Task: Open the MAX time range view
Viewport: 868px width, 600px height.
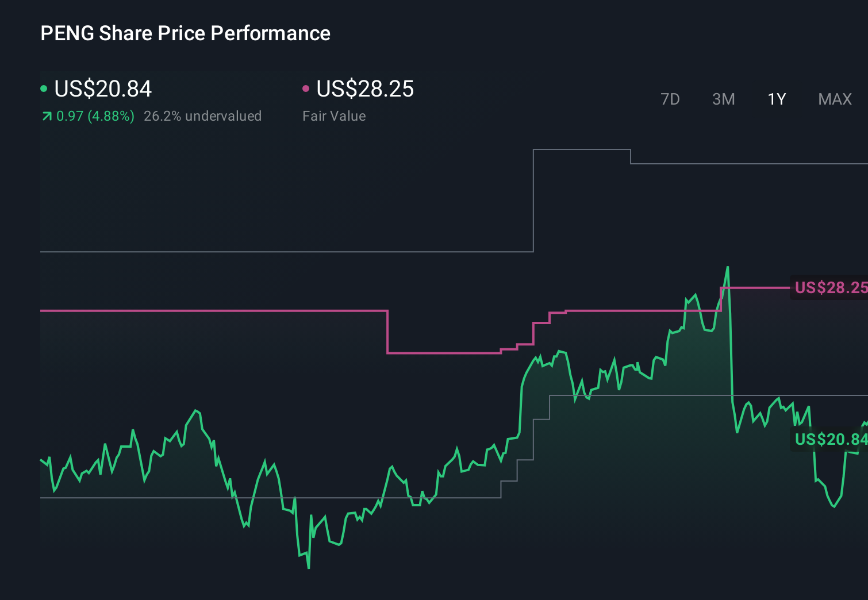Action: tap(834, 99)
